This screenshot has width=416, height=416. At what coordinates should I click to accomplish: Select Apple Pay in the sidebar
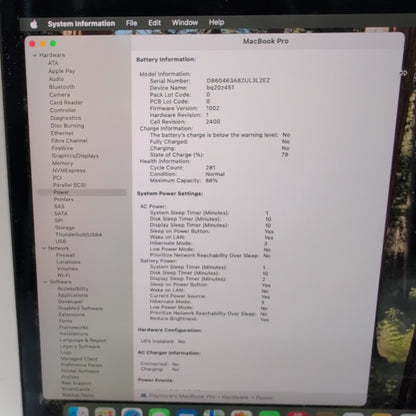click(62, 71)
